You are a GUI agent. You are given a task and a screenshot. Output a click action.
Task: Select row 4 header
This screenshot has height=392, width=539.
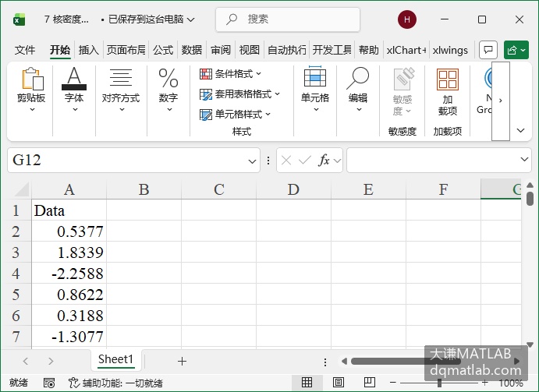16,274
